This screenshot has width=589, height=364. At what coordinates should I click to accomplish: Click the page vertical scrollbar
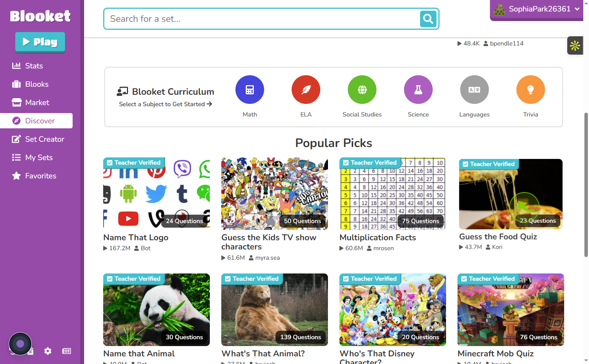(586, 185)
